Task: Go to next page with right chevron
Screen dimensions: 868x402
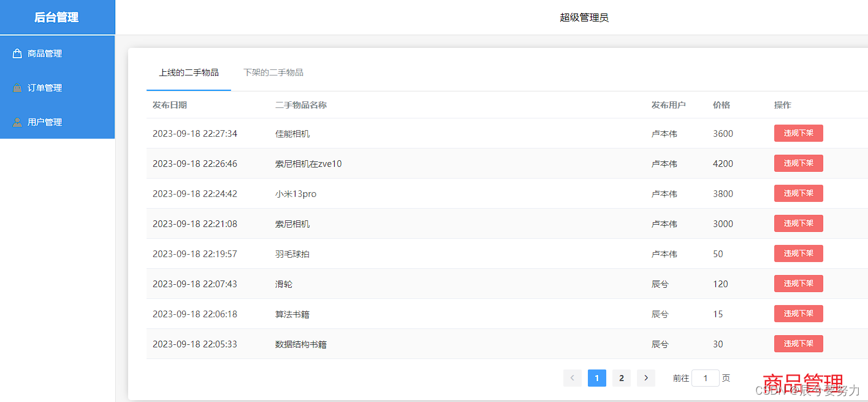Action: point(646,378)
